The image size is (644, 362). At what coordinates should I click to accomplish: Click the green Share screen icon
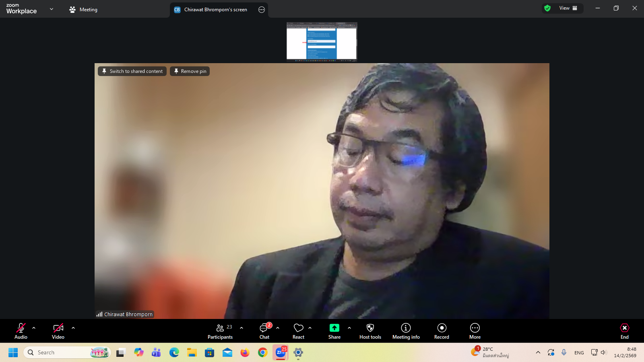(x=334, y=328)
